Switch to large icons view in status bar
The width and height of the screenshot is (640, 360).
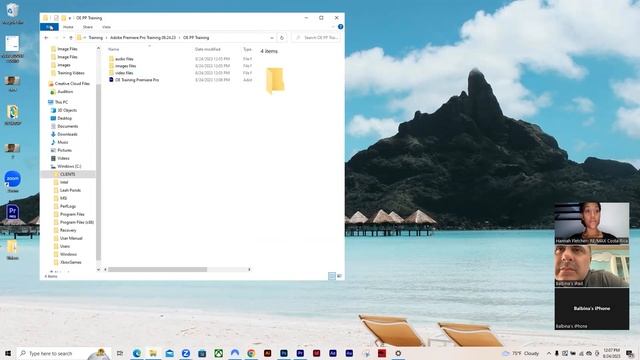pyautogui.click(x=339, y=276)
